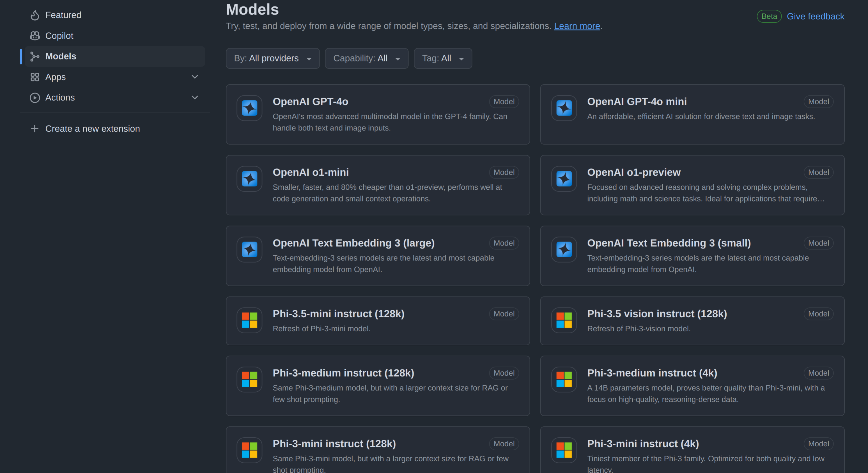Click the flame icon next to Featured
Screen dimensions: 868x473
pos(35,15)
